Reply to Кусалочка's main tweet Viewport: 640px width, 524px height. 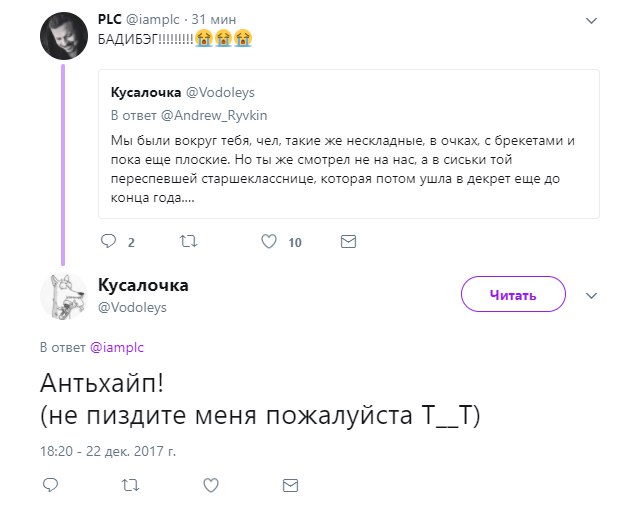[x=51, y=485]
